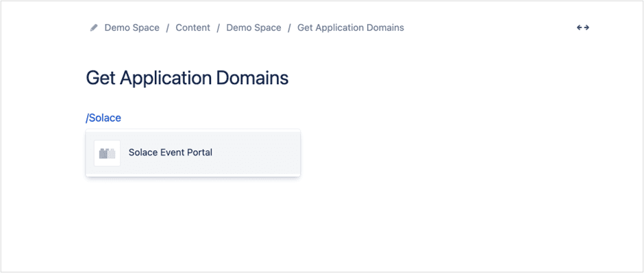Toggle page width using the arrows icon
The width and height of the screenshot is (644, 273).
(583, 27)
